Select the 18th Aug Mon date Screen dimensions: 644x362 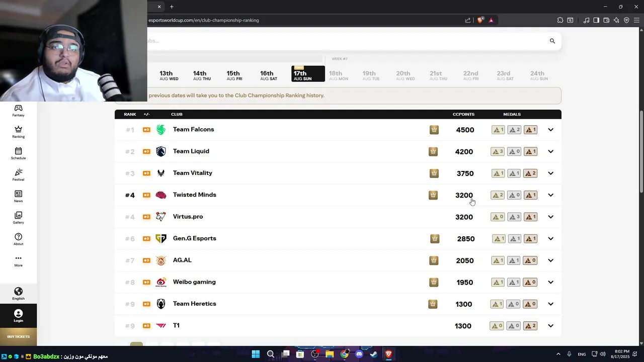(x=338, y=75)
